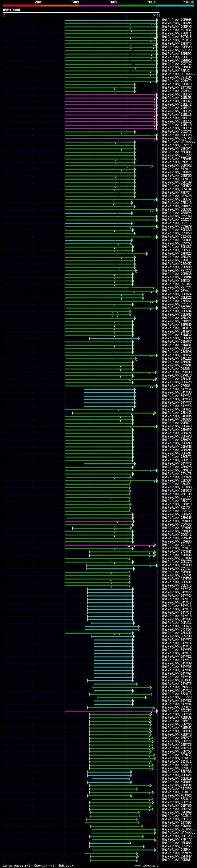The height and width of the screenshot is (868, 197).
Task: Click the green ~80% legend segment
Action: tap(137, 6)
